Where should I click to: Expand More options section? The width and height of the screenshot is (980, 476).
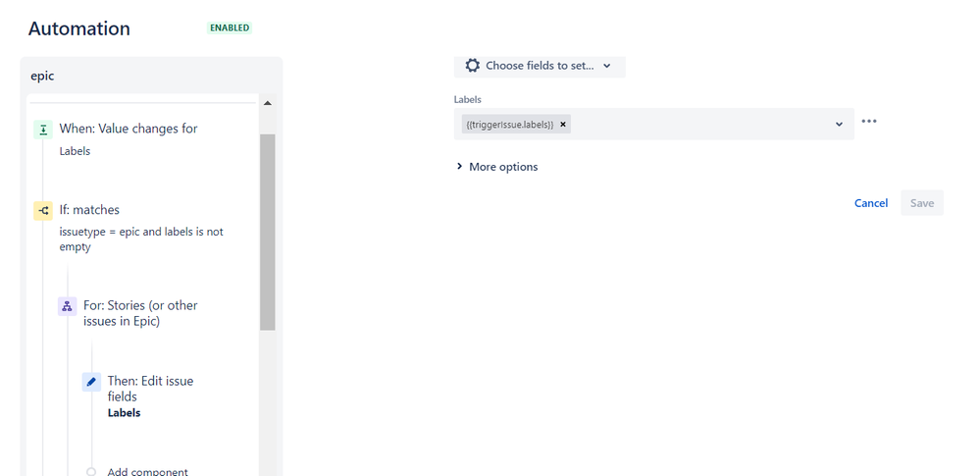point(497,167)
